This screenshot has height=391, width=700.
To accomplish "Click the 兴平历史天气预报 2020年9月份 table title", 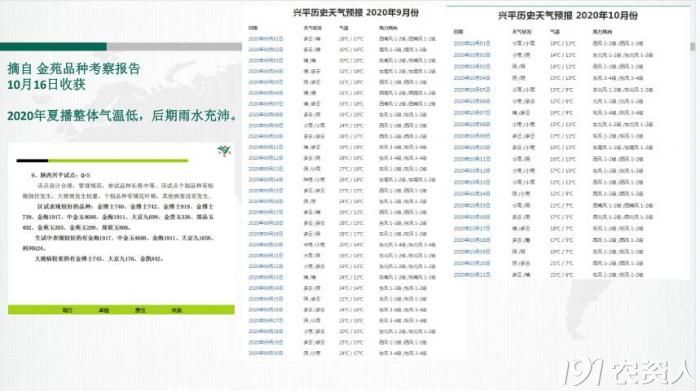I will [x=356, y=12].
